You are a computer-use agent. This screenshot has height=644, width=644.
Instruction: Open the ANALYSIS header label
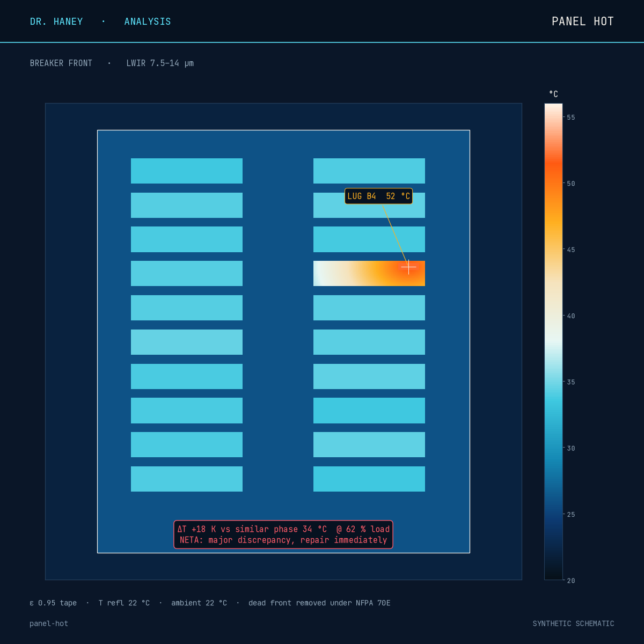(148, 21)
